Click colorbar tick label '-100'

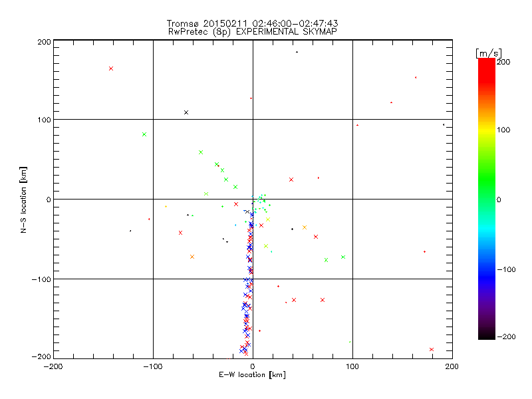506,269
